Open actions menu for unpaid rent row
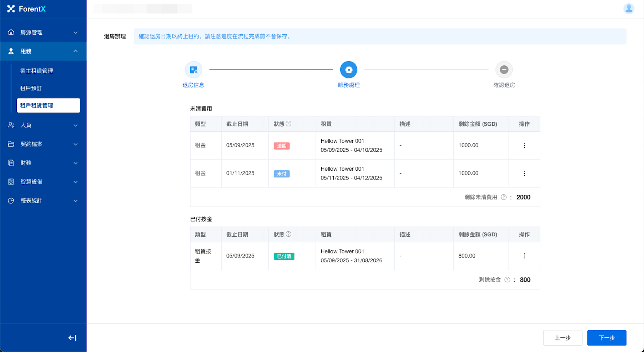 pos(524,174)
